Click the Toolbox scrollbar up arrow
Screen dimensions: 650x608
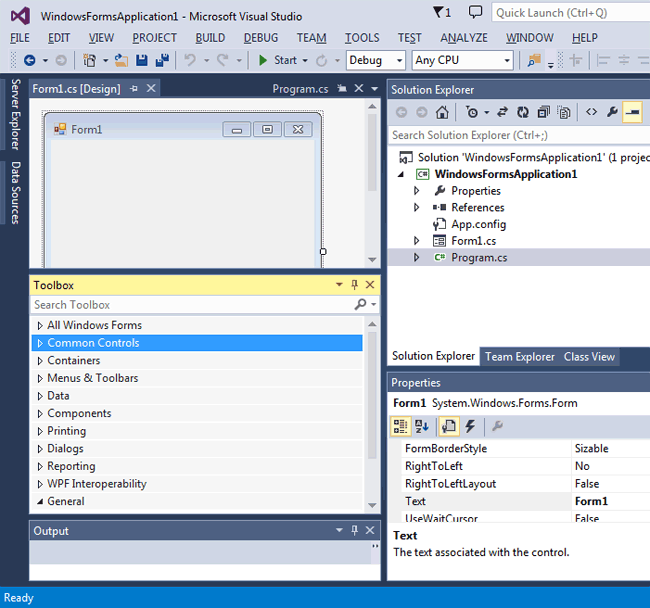tap(372, 324)
